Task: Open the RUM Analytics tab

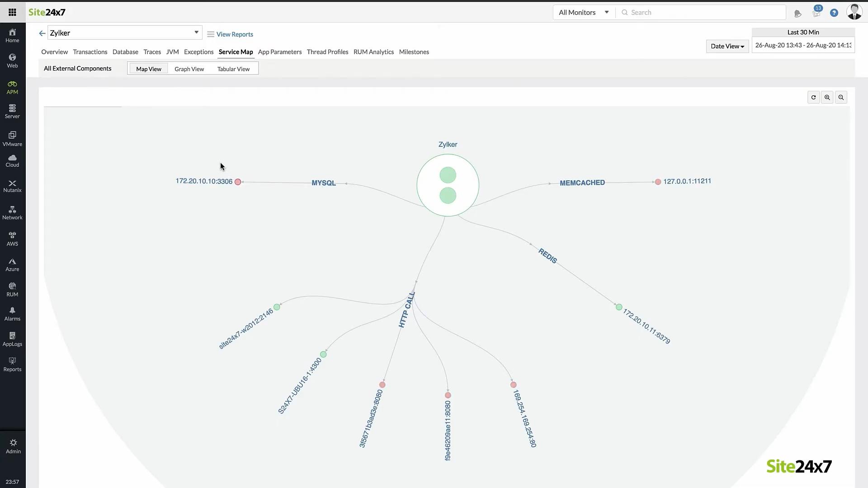Action: pos(373,52)
